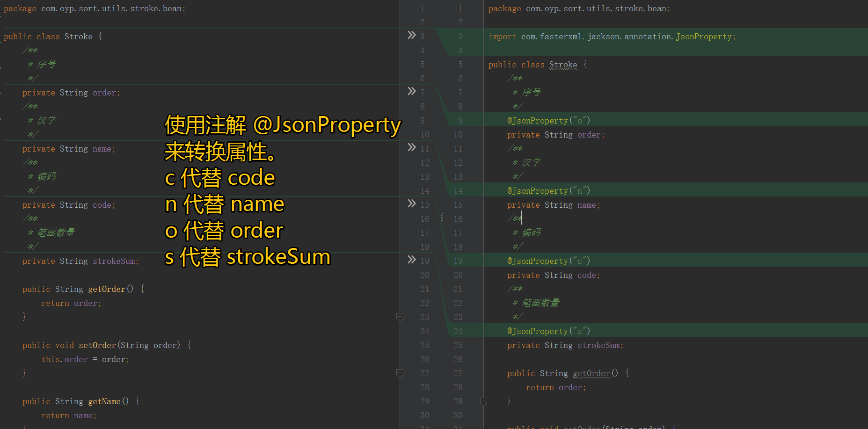Viewport: 868px width, 429px height.
Task: Place cursor at caret line 16 comment start in right pane
Action: tap(514, 218)
